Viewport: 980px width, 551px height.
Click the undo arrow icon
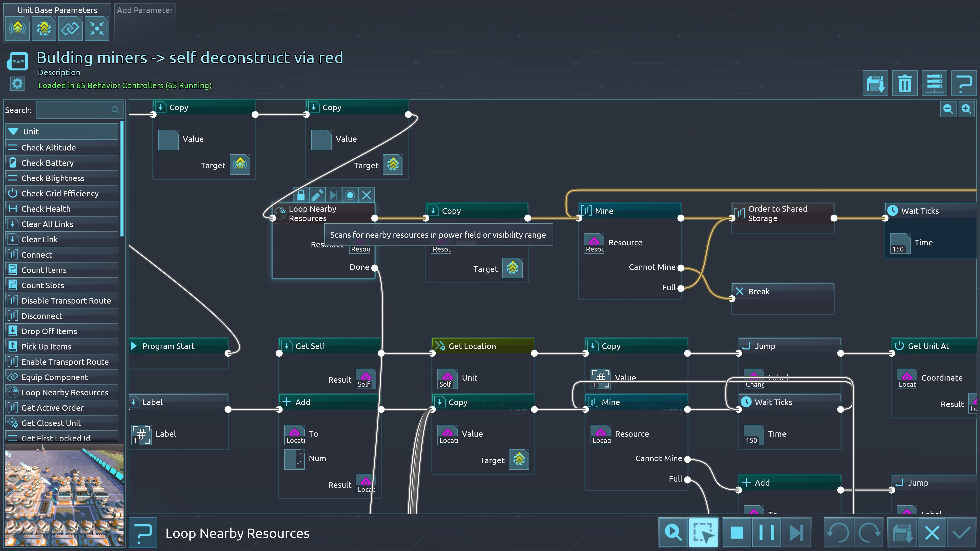tap(838, 532)
